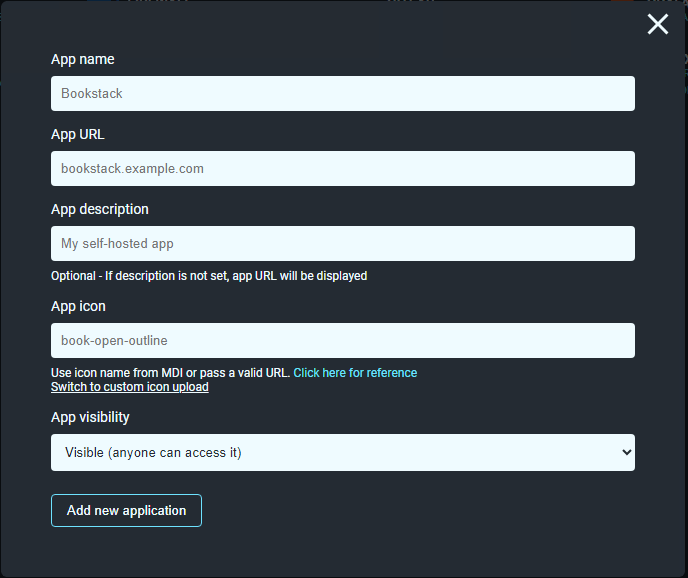Image resolution: width=688 pixels, height=578 pixels.
Task: Click the 'book-open-outline' placeholder text
Action: (114, 341)
